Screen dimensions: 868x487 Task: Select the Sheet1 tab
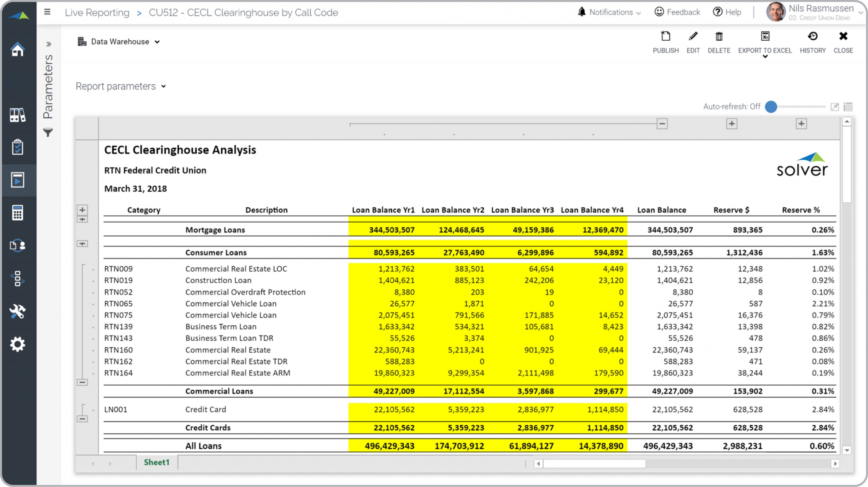[x=156, y=462]
